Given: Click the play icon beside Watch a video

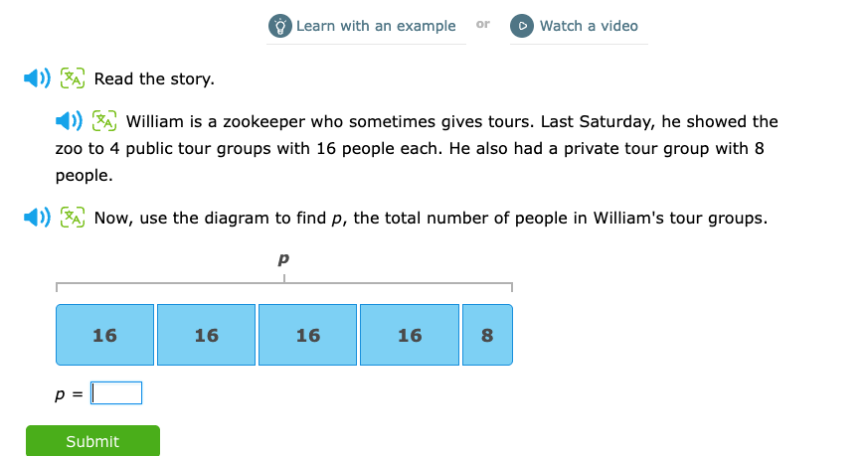Looking at the screenshot, I should [x=522, y=26].
